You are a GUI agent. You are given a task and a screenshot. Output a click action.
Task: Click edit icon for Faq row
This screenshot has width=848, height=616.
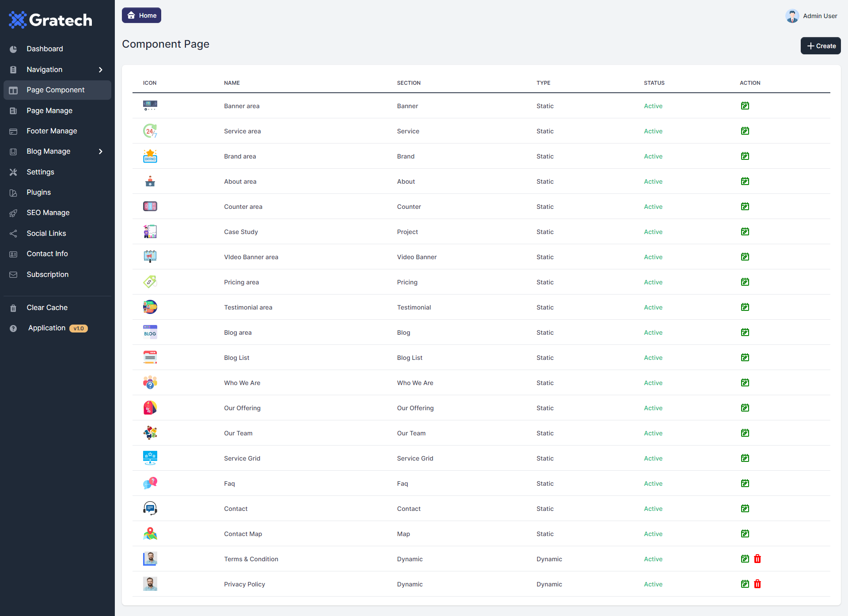tap(745, 484)
